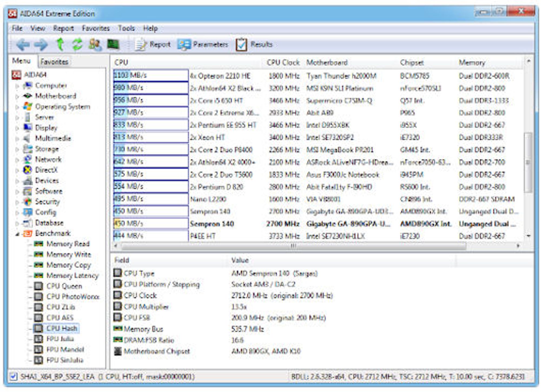Expand the Display tree node arrow
541x392 pixels.
pyautogui.click(x=17, y=128)
